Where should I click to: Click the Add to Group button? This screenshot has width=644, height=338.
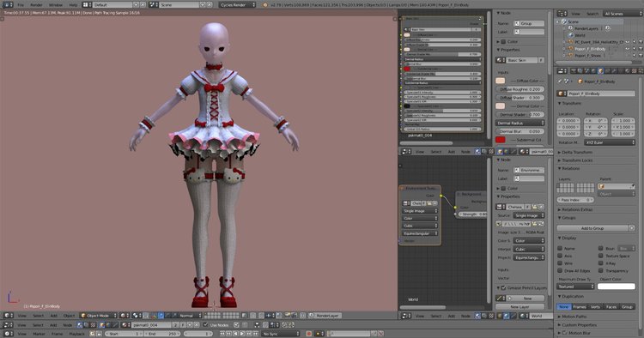(x=592, y=228)
